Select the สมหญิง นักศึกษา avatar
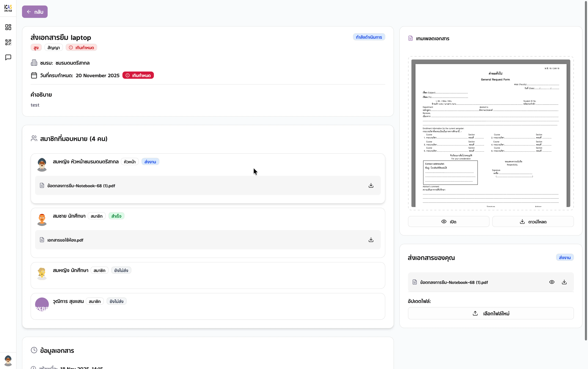This screenshot has width=588, height=369. click(42, 273)
